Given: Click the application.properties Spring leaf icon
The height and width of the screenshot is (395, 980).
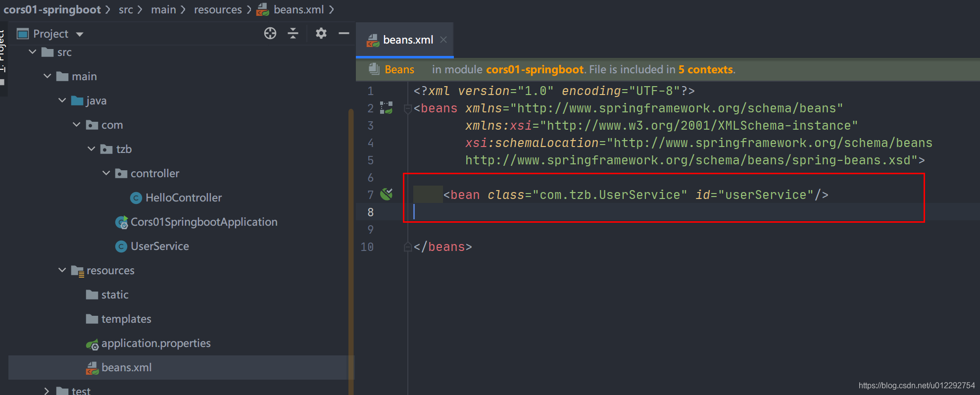Looking at the screenshot, I should coord(93,345).
